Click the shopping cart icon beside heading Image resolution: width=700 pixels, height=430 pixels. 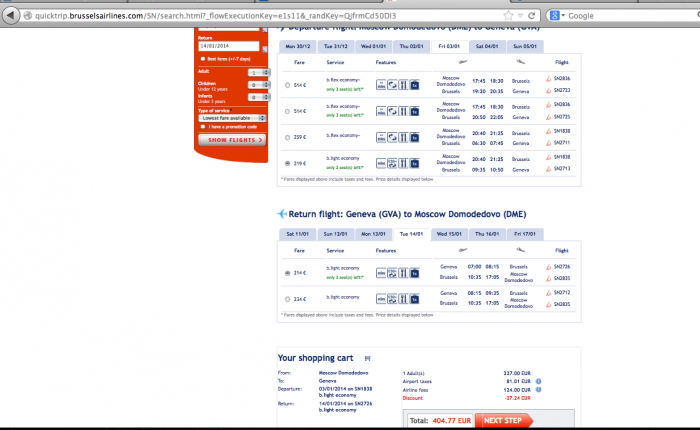coord(367,358)
